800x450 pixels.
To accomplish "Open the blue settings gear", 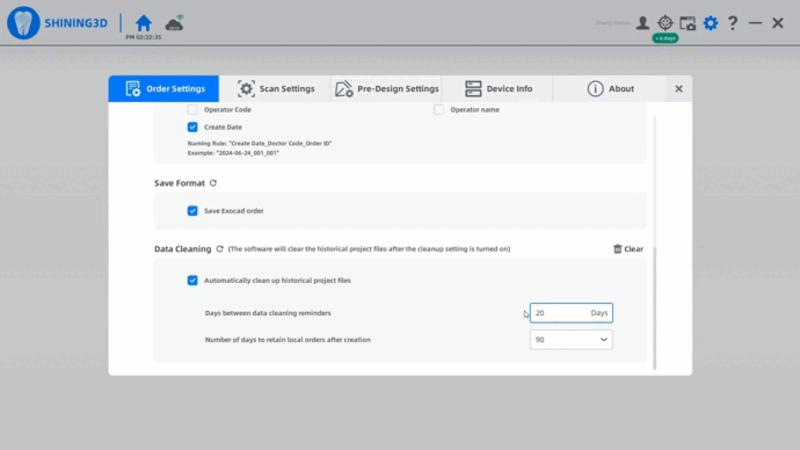I will point(710,23).
